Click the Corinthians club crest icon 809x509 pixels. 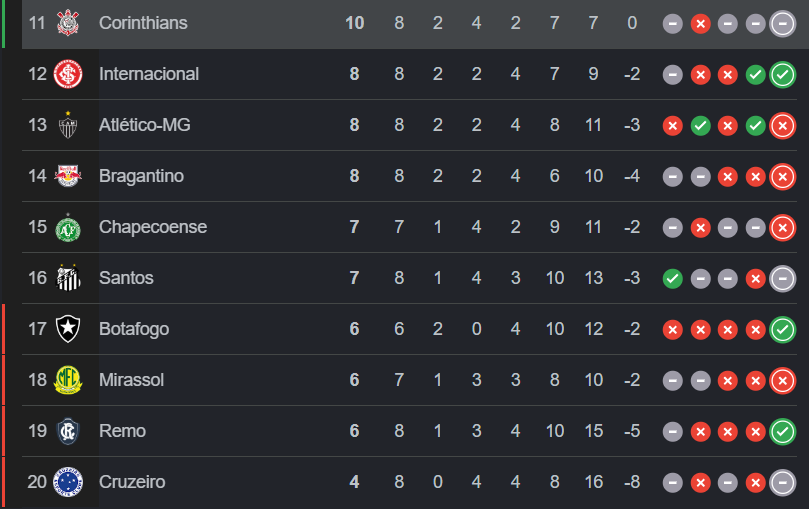(68, 22)
